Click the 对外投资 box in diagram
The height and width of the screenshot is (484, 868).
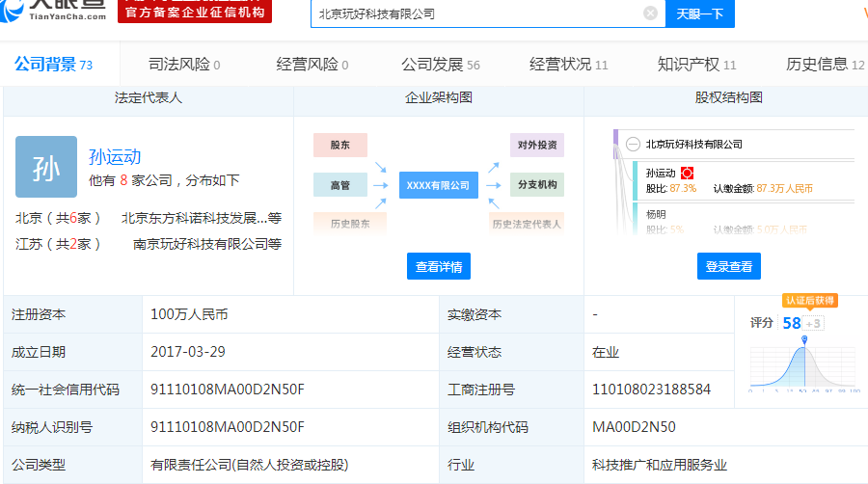[x=537, y=145]
